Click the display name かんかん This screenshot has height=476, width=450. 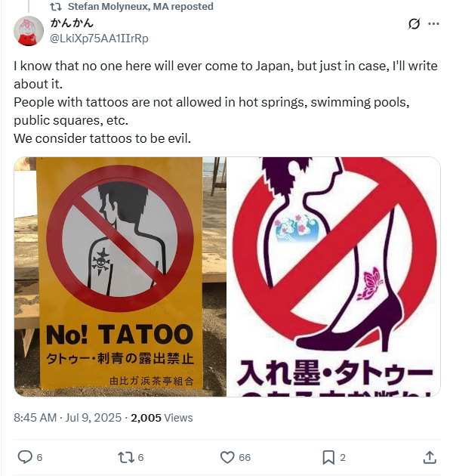tap(72, 23)
